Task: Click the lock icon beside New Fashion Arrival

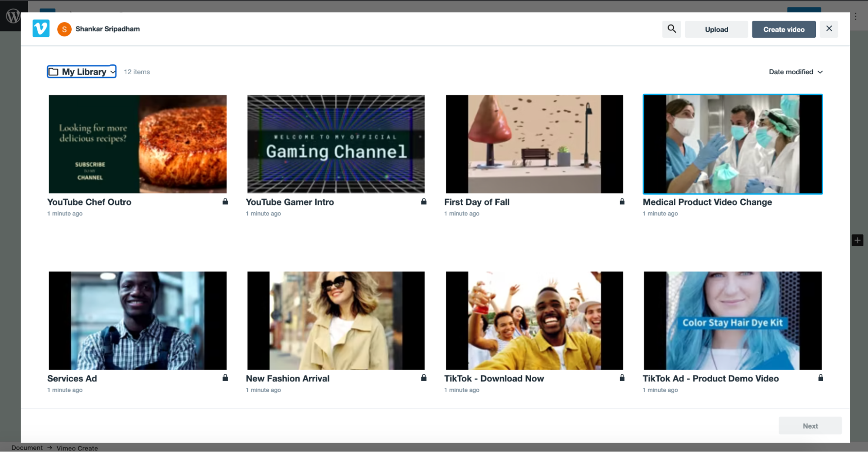Action: click(x=423, y=378)
